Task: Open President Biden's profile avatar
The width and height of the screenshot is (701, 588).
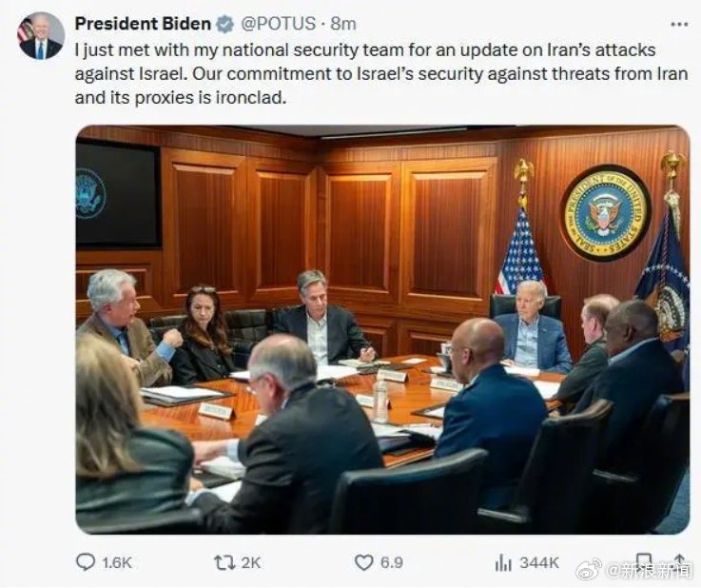Action: [41, 36]
